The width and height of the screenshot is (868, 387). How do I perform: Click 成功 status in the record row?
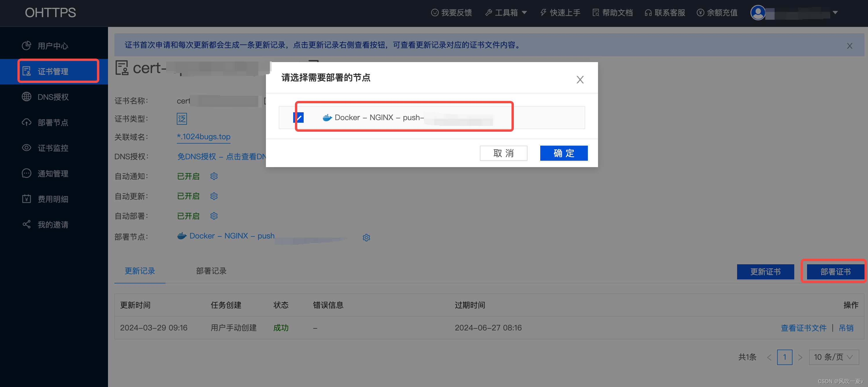[x=281, y=328]
